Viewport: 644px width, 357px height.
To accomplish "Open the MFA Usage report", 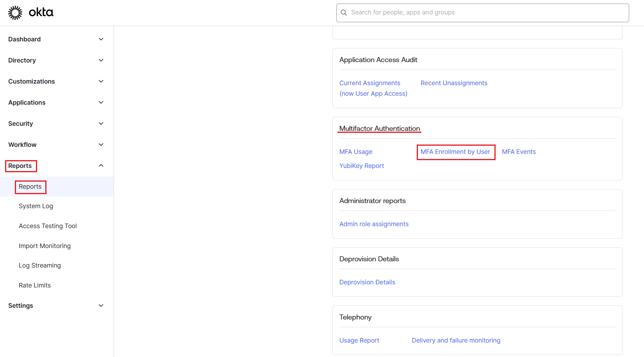I will (x=355, y=152).
